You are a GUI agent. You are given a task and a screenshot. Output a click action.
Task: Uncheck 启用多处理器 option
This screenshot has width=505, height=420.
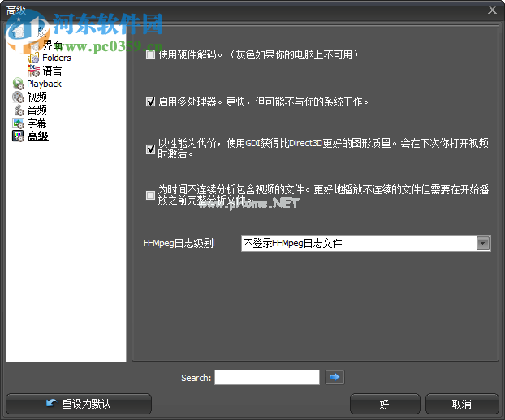click(x=150, y=102)
